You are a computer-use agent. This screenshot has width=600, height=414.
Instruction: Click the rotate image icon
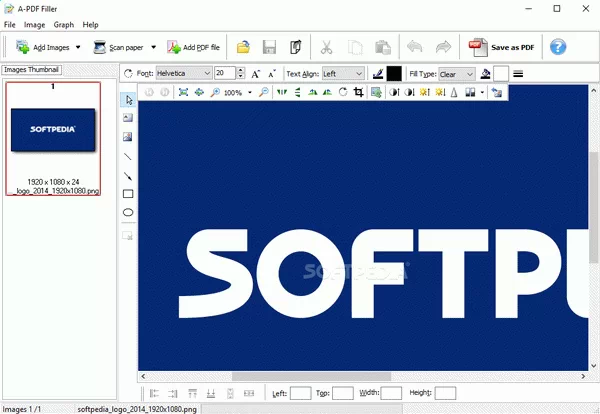[343, 92]
